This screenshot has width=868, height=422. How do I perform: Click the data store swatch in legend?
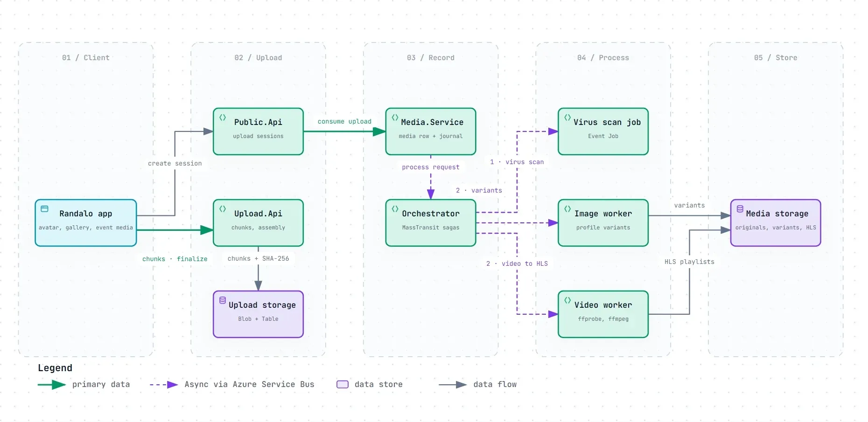343,385
